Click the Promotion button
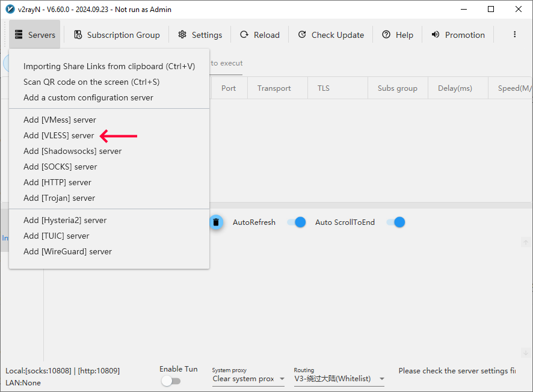This screenshot has height=392, width=533. pos(458,35)
